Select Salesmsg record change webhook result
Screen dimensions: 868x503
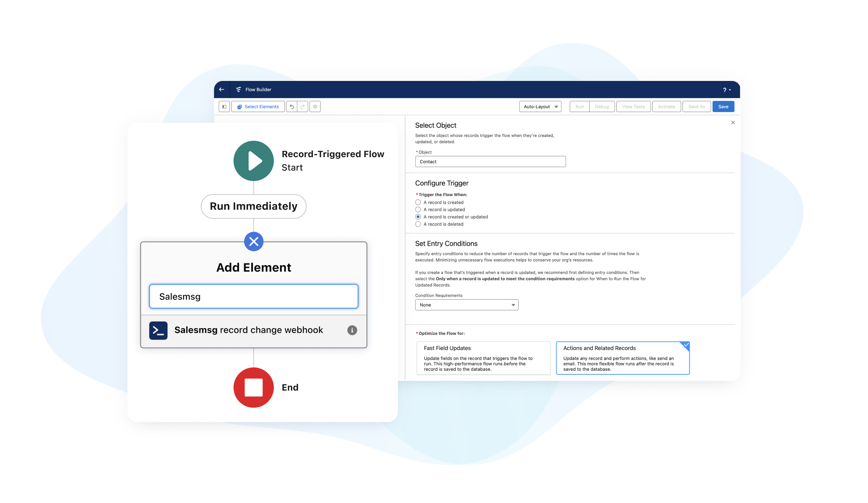[254, 331]
